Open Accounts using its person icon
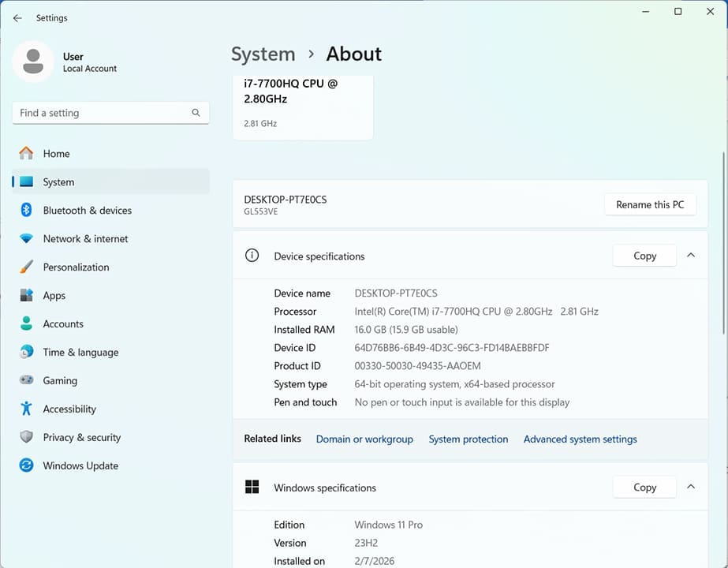Image resolution: width=728 pixels, height=568 pixels. (27, 323)
